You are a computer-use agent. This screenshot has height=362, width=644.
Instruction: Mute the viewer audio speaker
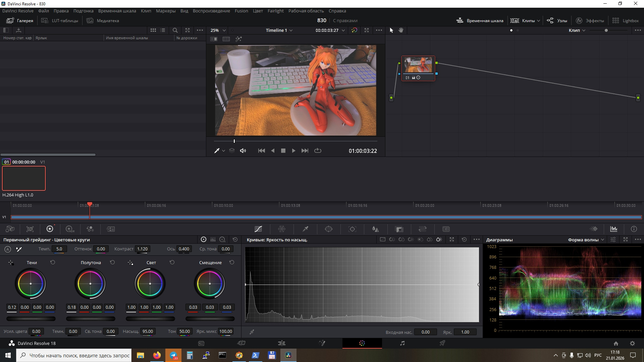pyautogui.click(x=243, y=151)
